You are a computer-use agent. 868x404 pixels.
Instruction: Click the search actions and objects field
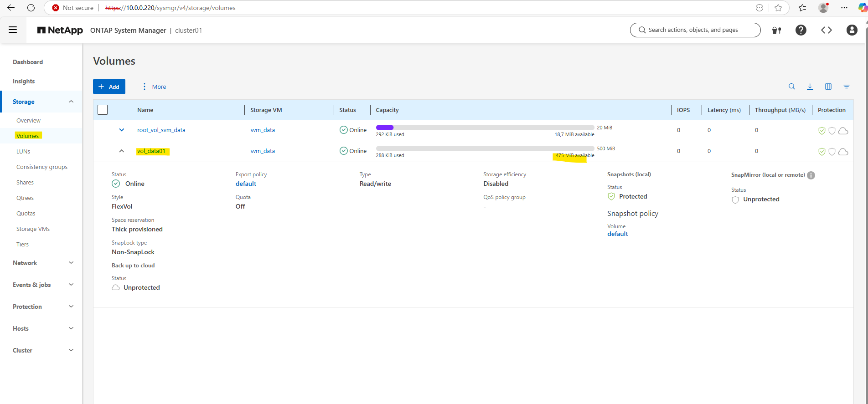click(x=695, y=30)
